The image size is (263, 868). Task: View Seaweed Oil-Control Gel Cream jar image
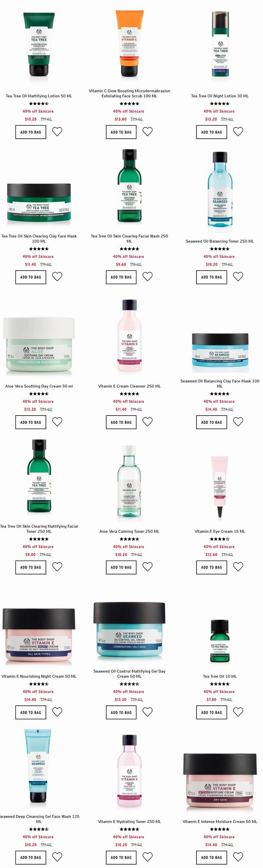(129, 632)
